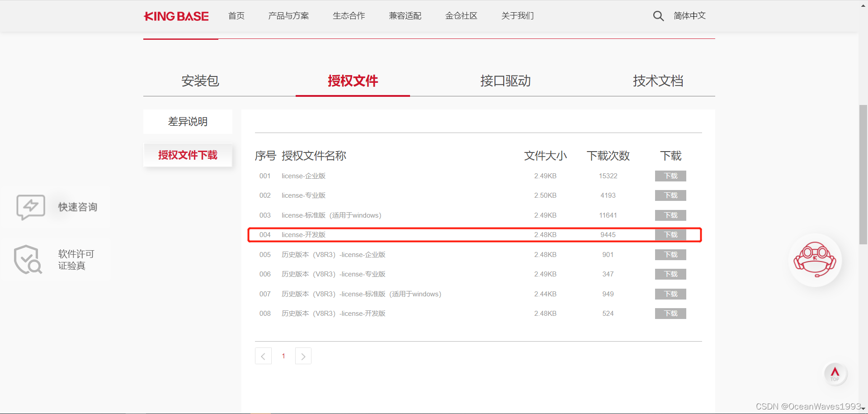Click scrollbar down arrow
Viewport: 868px width, 414px height.
[863, 409]
